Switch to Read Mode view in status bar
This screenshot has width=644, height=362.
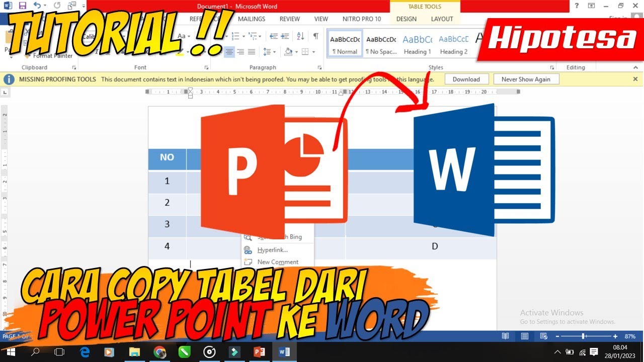click(x=505, y=336)
